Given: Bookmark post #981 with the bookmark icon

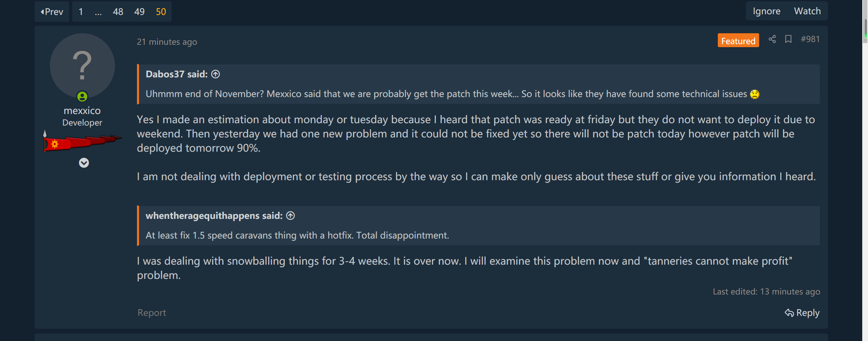Looking at the screenshot, I should pos(788,39).
